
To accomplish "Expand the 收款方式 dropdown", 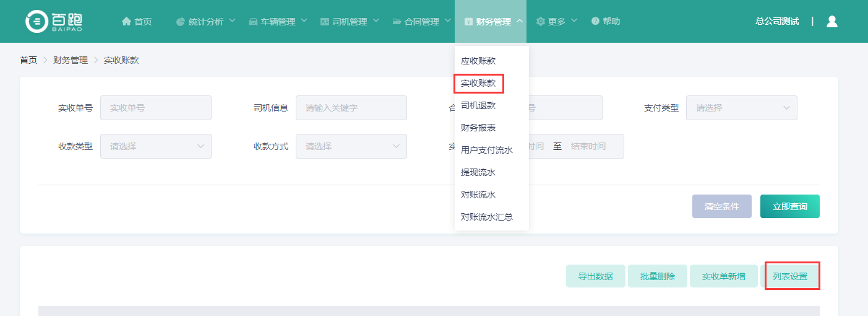I will (351, 146).
